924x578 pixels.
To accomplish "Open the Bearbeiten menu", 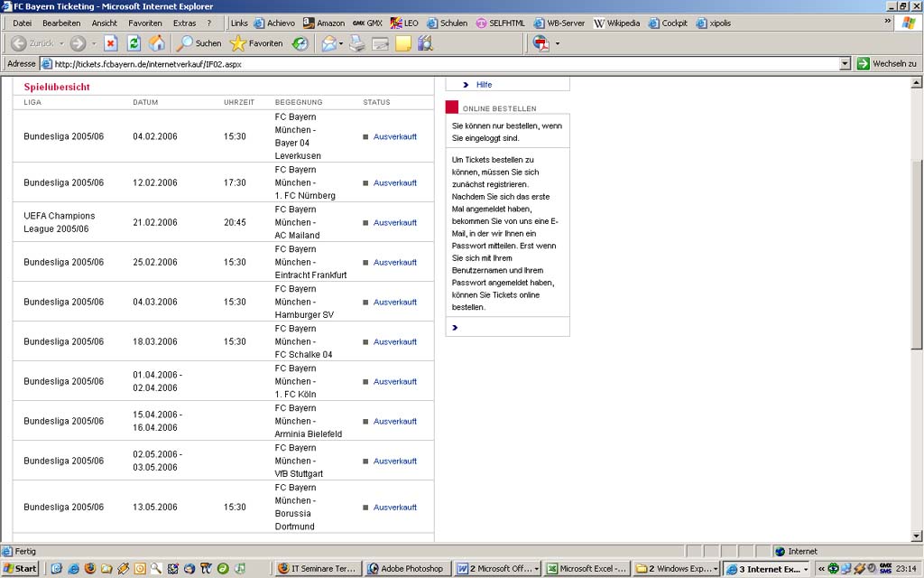I will coord(61,23).
